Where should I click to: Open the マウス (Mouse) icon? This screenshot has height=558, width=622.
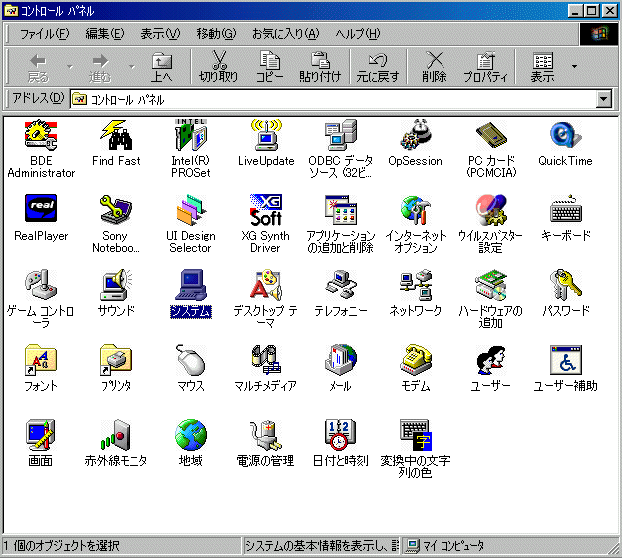tap(190, 360)
